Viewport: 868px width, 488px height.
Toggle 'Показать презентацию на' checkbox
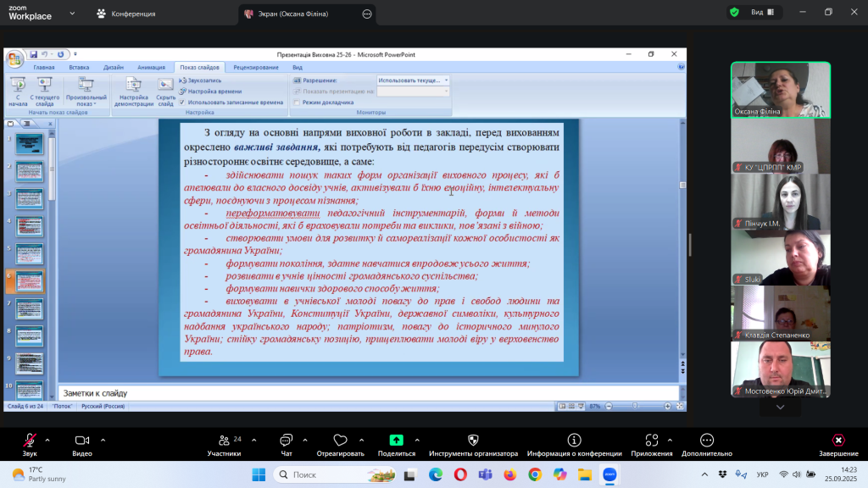click(x=297, y=91)
